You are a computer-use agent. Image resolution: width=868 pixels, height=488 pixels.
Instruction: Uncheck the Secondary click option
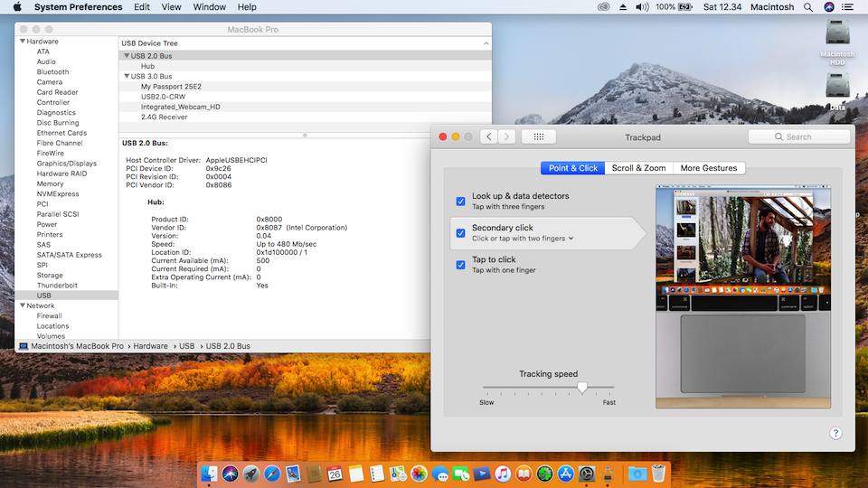pyautogui.click(x=461, y=233)
